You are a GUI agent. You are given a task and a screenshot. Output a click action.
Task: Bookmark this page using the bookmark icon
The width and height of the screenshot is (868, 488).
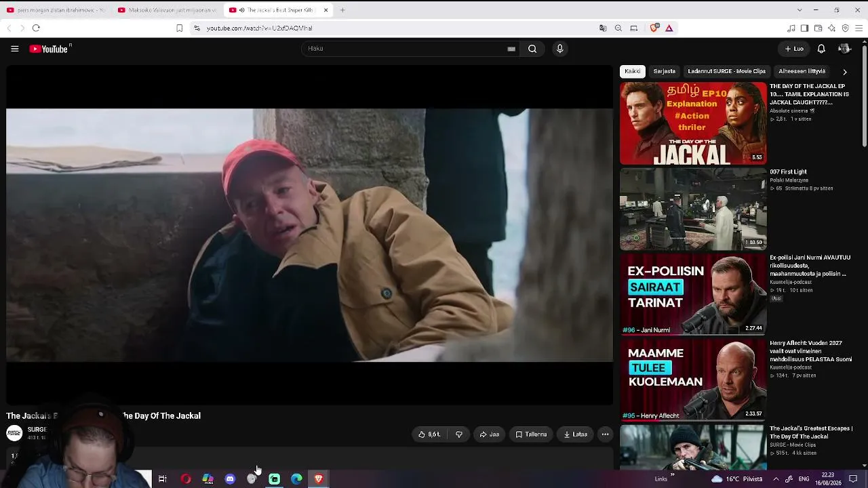[179, 28]
